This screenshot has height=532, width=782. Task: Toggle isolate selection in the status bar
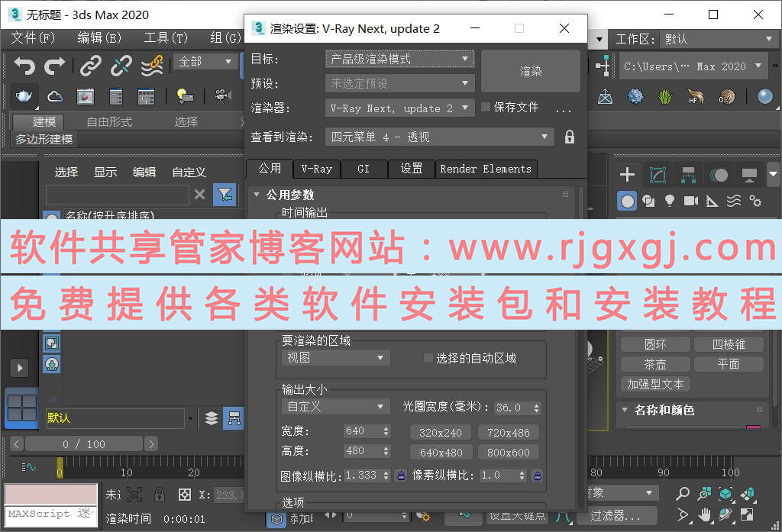(134, 495)
